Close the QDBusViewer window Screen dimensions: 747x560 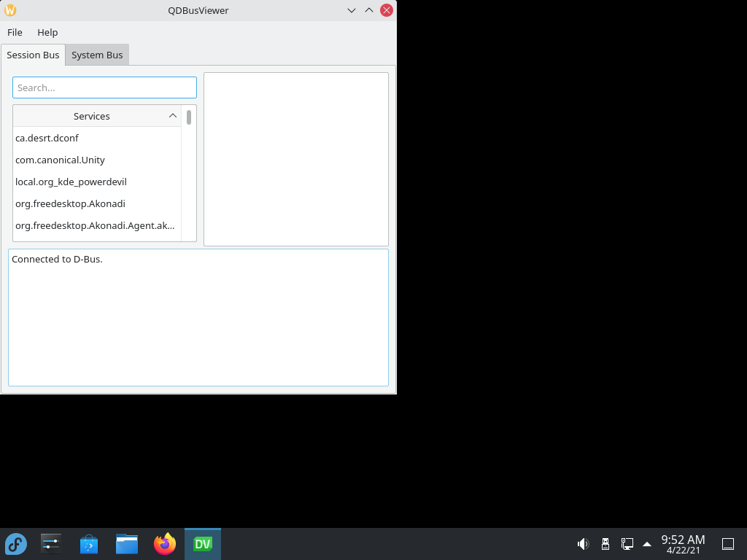click(387, 10)
